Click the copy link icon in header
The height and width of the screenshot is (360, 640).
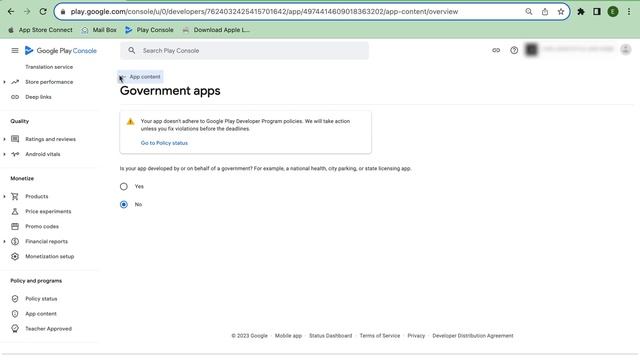click(496, 50)
